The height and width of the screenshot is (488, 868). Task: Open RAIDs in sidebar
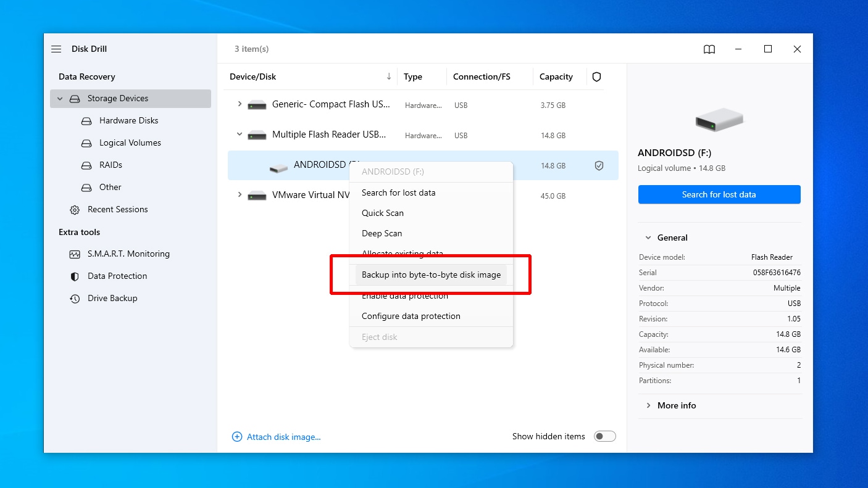click(x=111, y=165)
